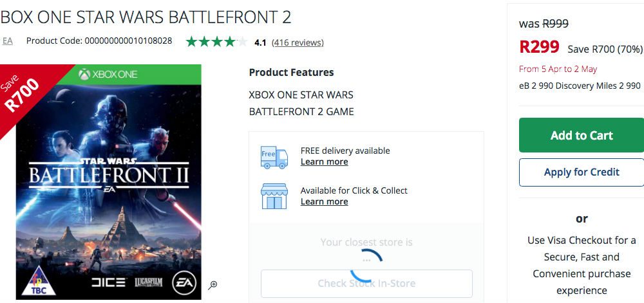Image resolution: width=644 pixels, height=303 pixels.
Task: Open the 416 reviews link
Action: tap(298, 42)
